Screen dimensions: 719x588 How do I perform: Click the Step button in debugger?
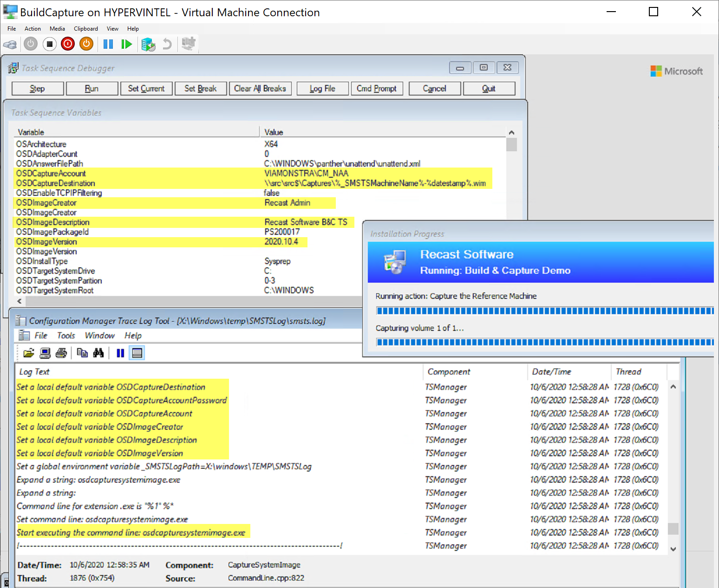[38, 89]
